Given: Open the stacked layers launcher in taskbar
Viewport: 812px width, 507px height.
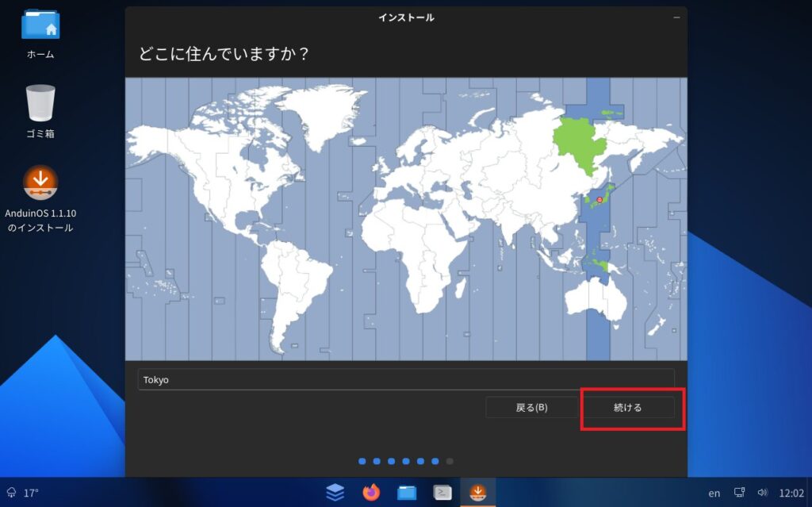Looking at the screenshot, I should (x=335, y=493).
